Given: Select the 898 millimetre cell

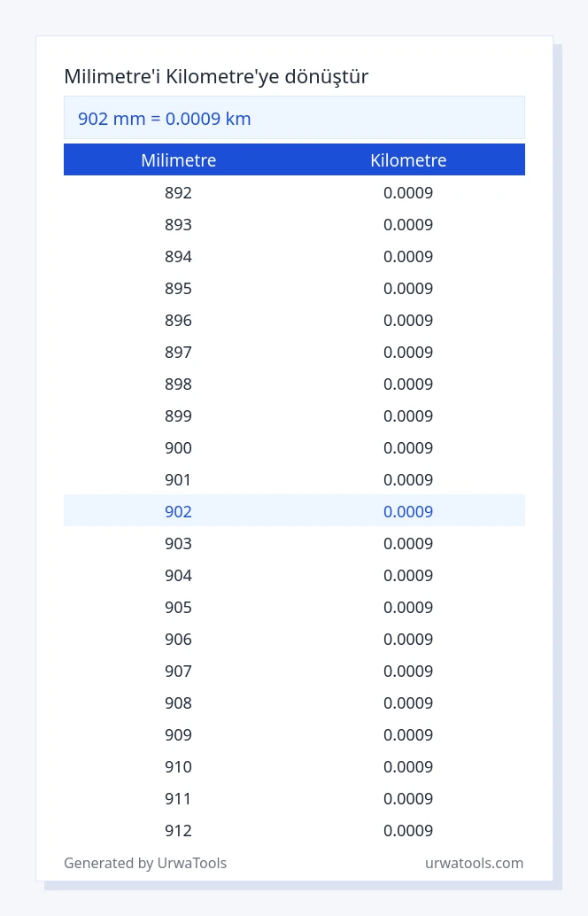Looking at the screenshot, I should 178,384.
